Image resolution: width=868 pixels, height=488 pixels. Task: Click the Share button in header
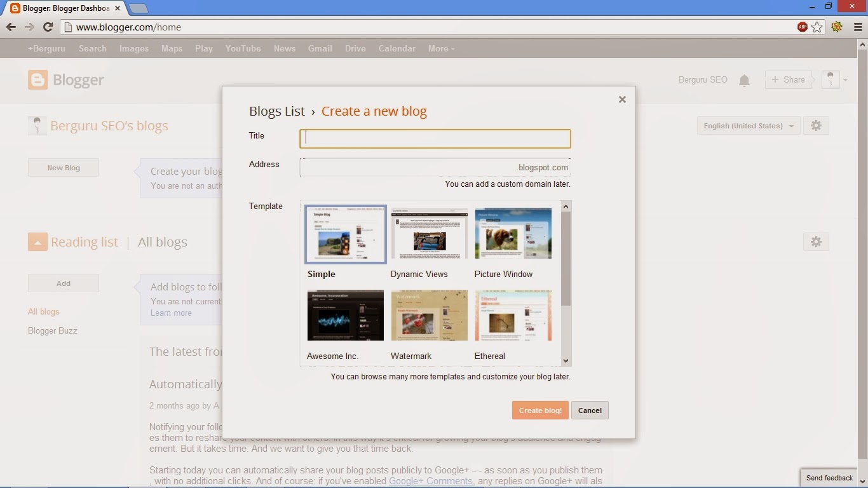click(789, 79)
